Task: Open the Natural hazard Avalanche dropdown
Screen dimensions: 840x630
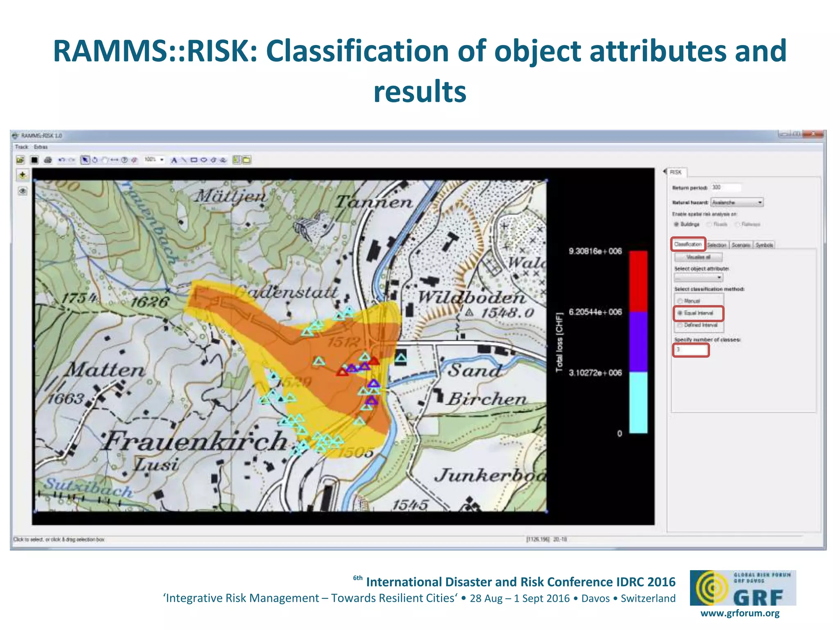Action: pyautogui.click(x=737, y=203)
